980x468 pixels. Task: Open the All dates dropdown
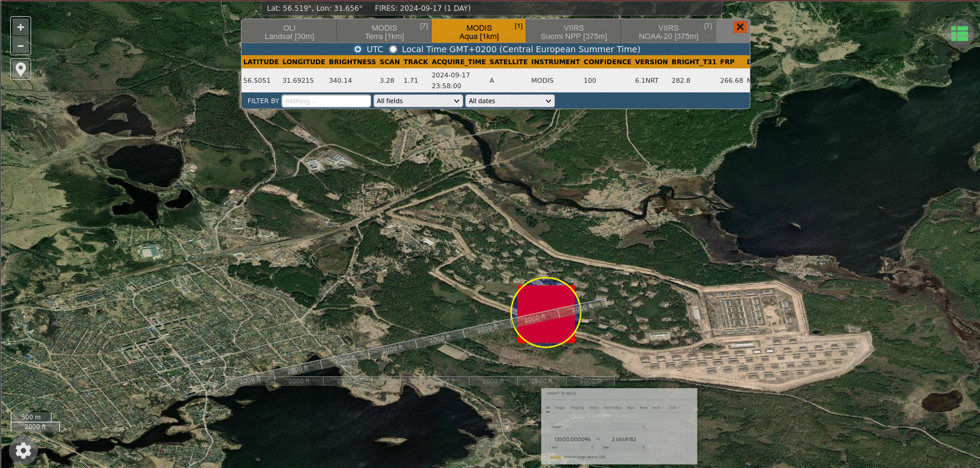(509, 101)
